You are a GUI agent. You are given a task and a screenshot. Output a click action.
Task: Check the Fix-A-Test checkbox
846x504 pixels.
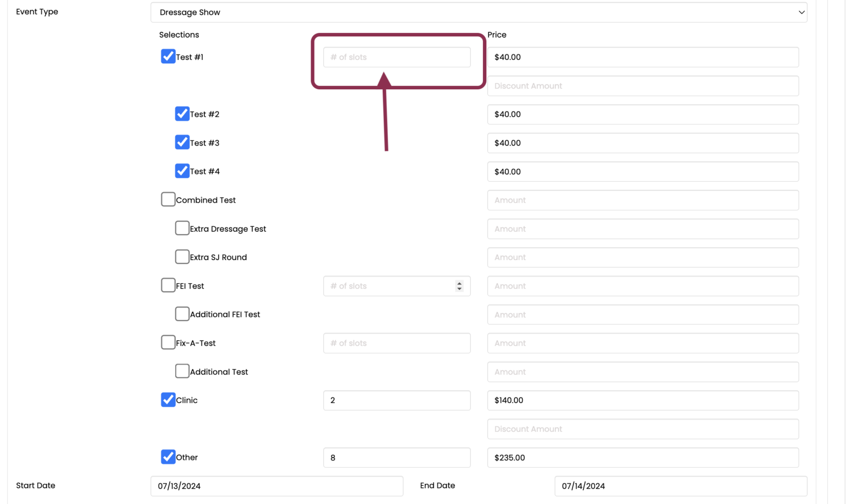pyautogui.click(x=168, y=343)
